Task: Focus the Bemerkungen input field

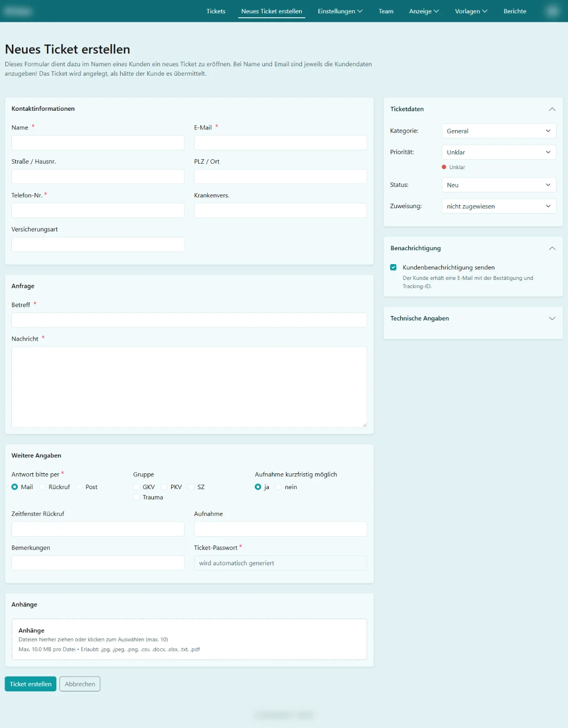Action: [x=98, y=563]
